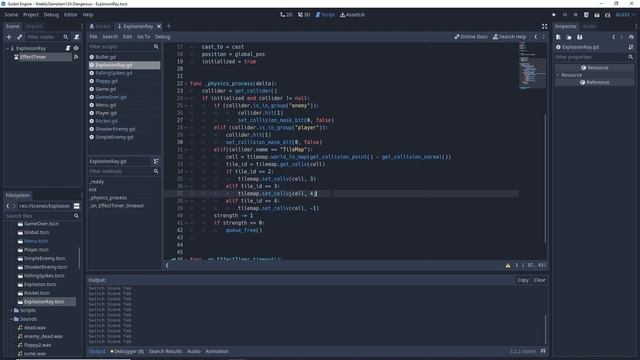This screenshot has height=360, width=640.
Task: Open the Search Results panel
Action: coord(165,351)
